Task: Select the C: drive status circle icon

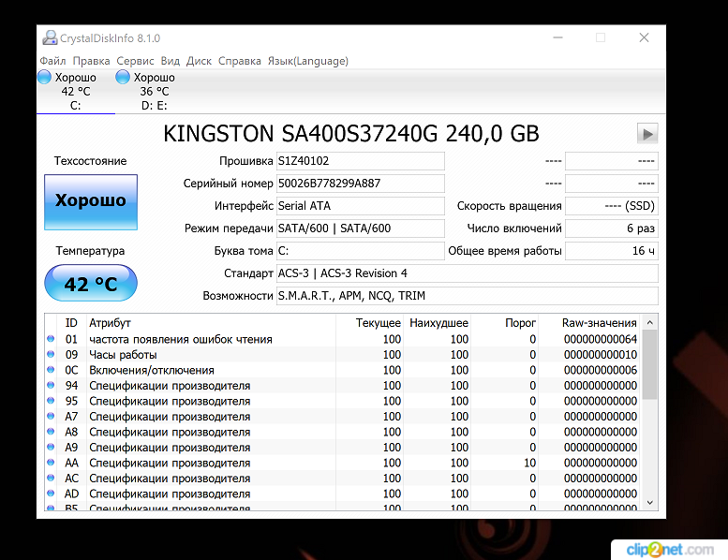Action: point(44,77)
